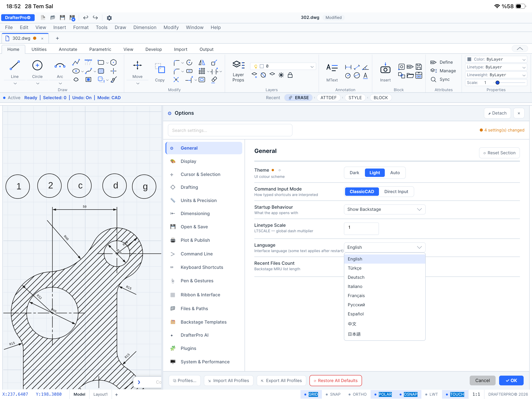Click the Array tool icon

click(x=202, y=71)
